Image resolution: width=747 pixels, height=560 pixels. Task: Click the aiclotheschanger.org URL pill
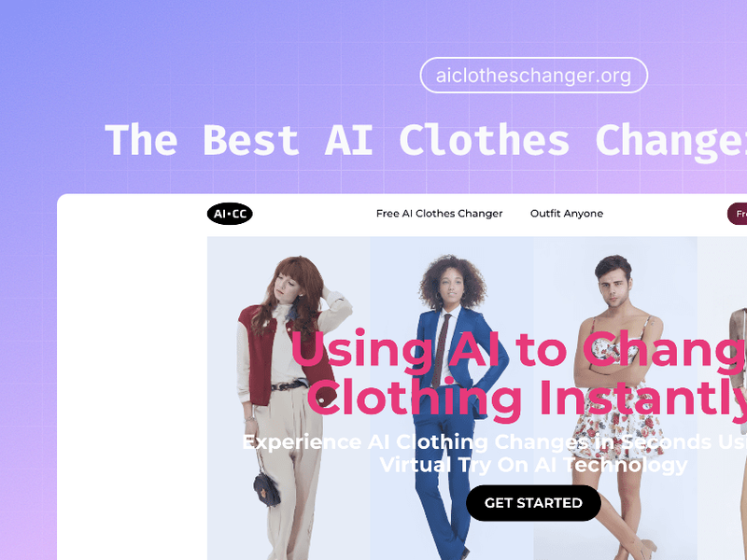click(x=533, y=76)
